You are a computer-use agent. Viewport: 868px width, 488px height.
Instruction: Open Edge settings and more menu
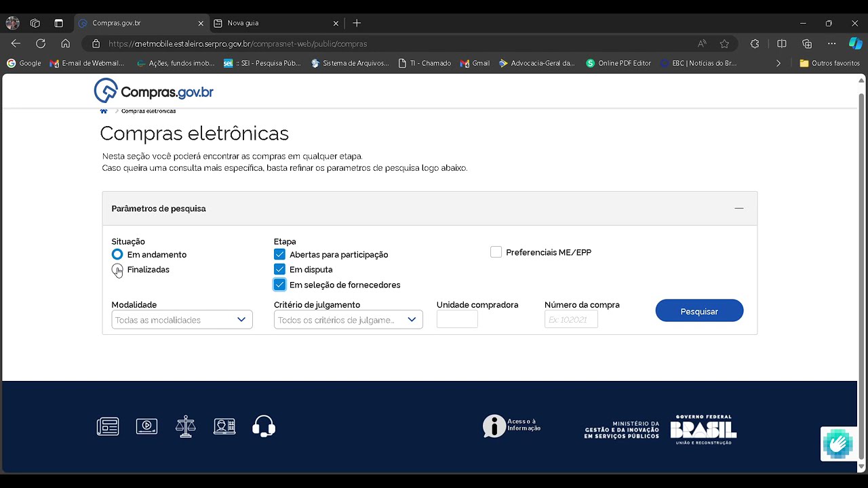832,43
